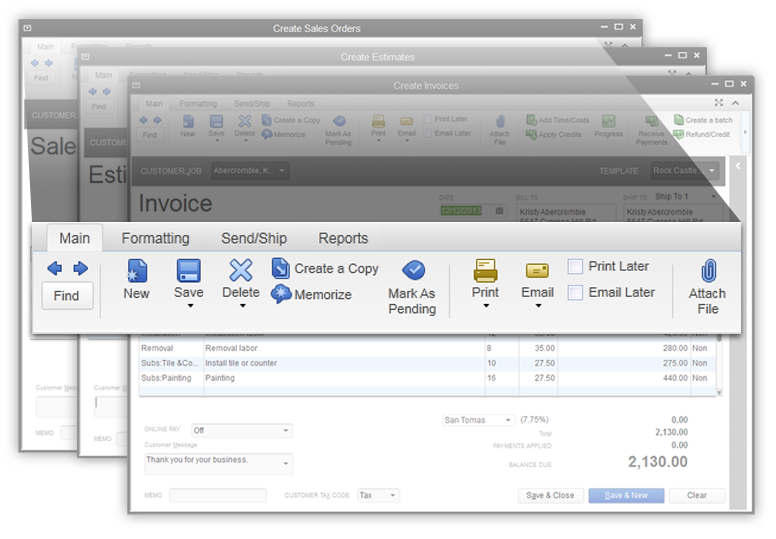Click the Progress icon in invoice toolbar

click(x=608, y=121)
